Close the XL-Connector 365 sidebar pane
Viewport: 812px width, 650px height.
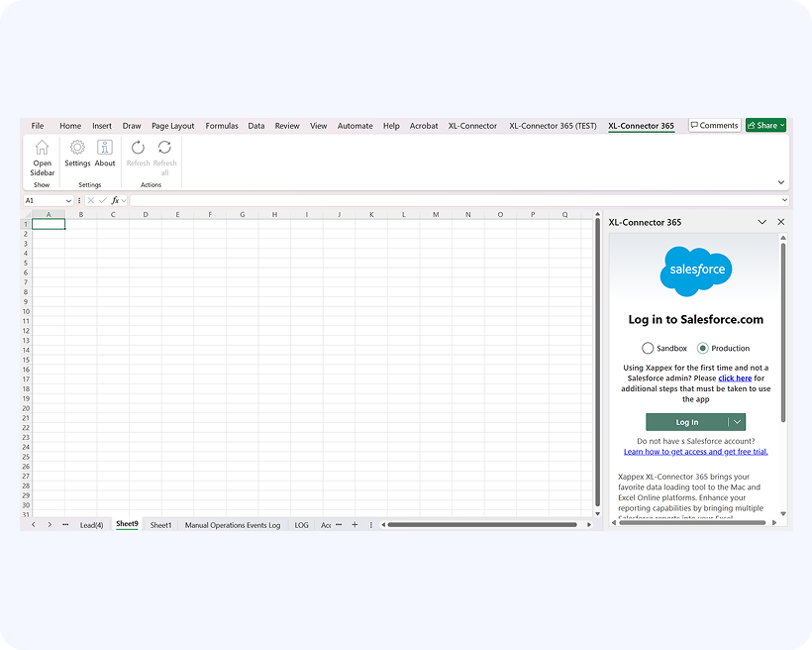[x=780, y=223]
